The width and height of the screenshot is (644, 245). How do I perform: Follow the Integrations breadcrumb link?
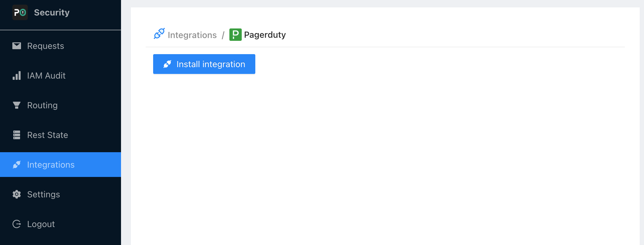tap(192, 35)
